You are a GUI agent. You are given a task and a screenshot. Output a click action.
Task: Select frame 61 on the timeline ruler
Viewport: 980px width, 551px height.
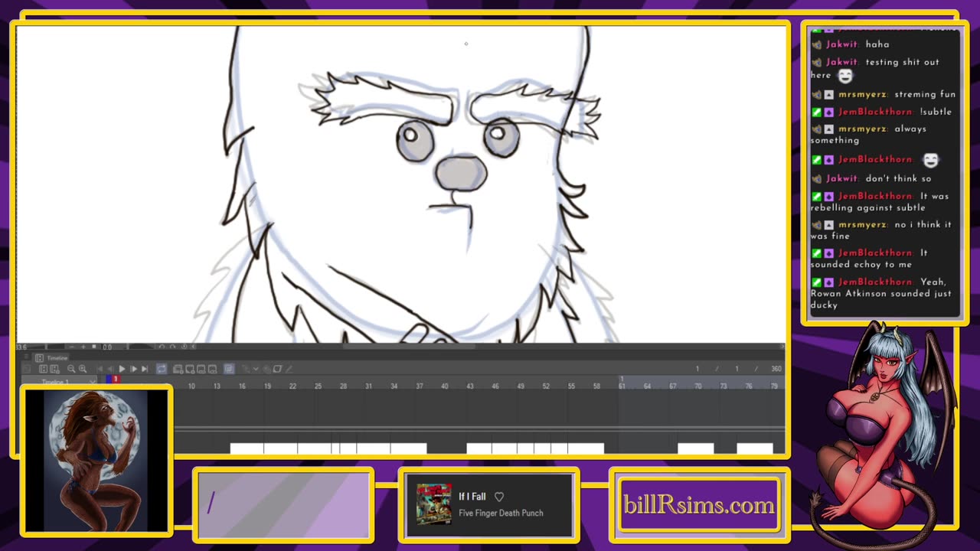(x=622, y=385)
